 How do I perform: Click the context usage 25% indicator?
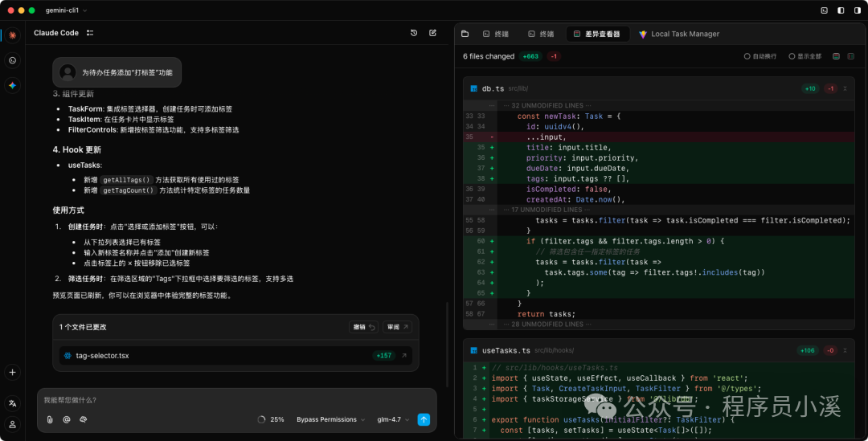(x=271, y=419)
